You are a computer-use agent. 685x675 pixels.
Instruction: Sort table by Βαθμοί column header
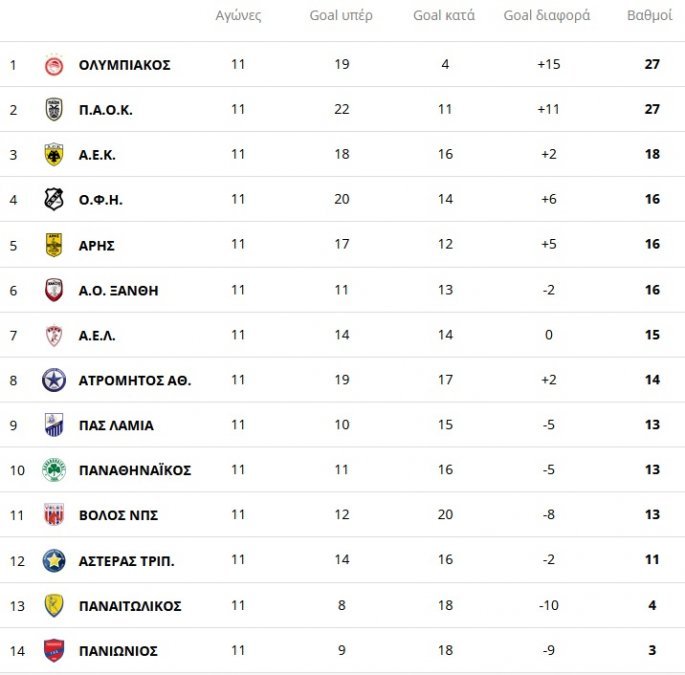649,16
